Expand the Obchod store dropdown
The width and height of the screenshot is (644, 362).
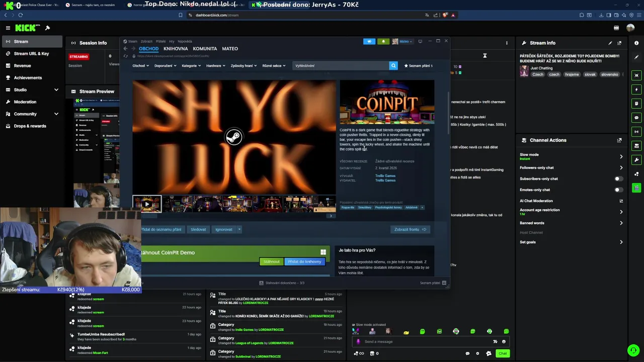pos(141,66)
